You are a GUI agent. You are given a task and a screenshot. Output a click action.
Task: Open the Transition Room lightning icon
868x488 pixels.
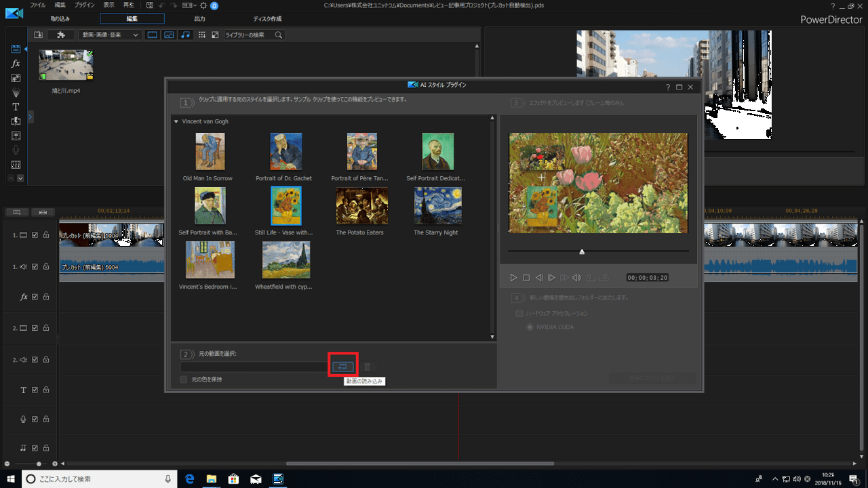16,121
